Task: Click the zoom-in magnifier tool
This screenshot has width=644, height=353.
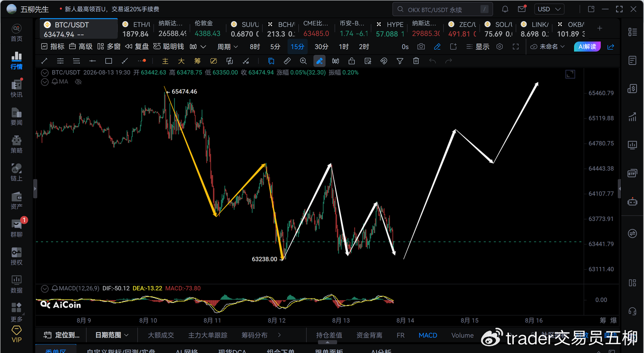Action: point(303,61)
